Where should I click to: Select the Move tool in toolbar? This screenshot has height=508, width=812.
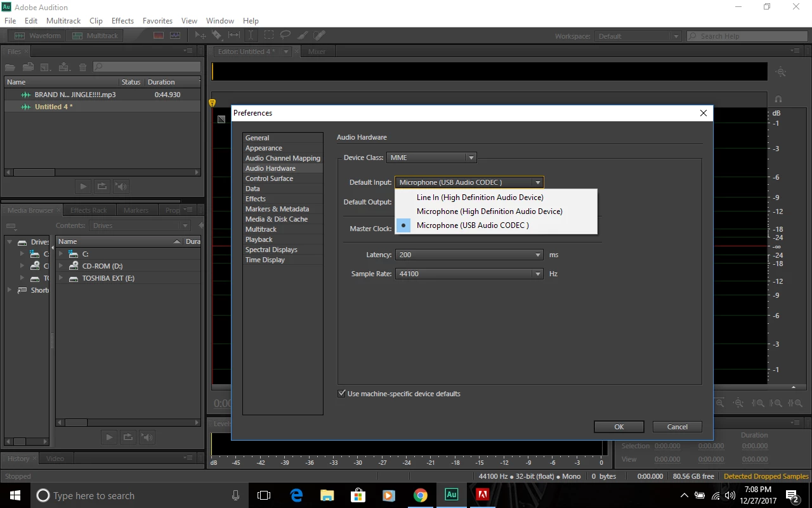click(200, 36)
